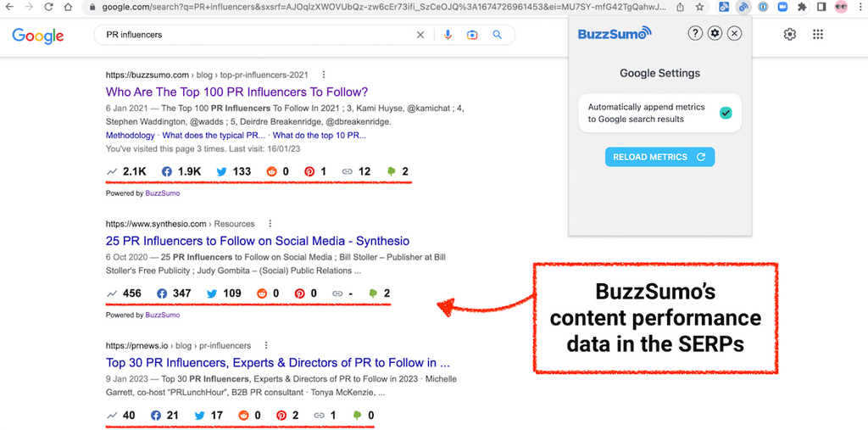Click the BuzzSumo extension icon in toolbar
Screen dimensions: 868x430
click(x=743, y=7)
